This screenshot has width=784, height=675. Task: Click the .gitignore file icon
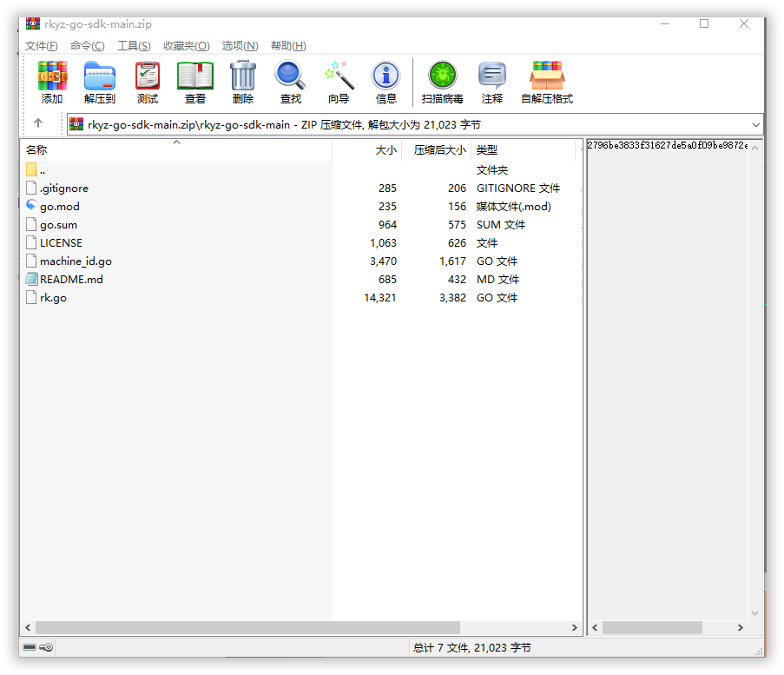click(x=31, y=188)
